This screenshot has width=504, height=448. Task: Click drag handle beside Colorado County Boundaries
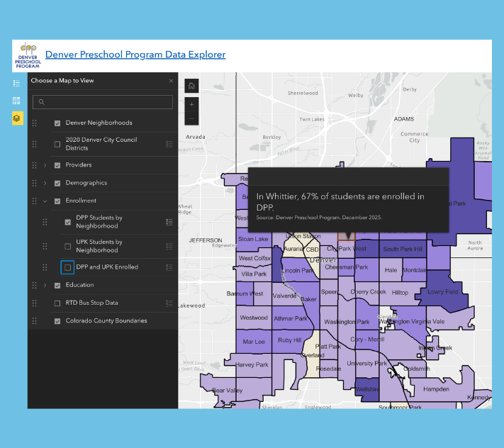pos(35,321)
